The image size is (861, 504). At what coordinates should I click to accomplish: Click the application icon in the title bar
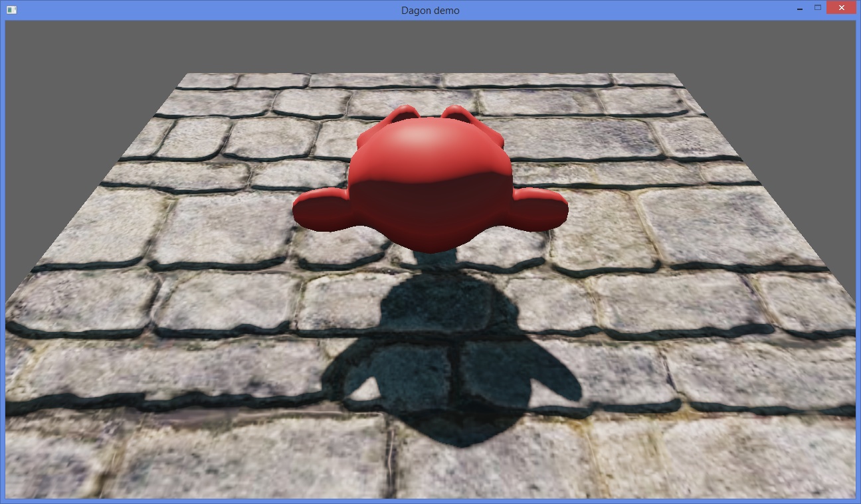coord(11,10)
